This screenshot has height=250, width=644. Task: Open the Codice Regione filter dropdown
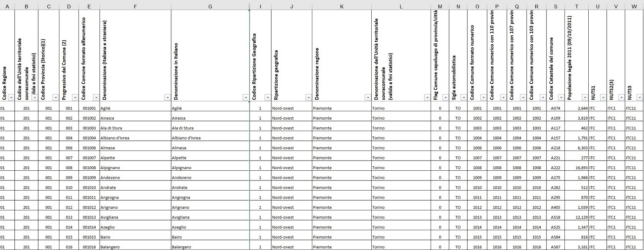[11, 97]
